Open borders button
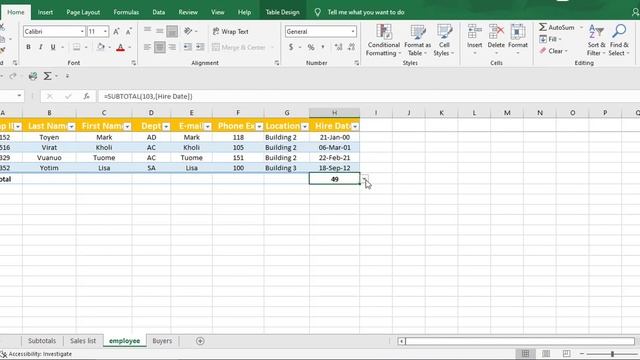 click(x=76, y=47)
